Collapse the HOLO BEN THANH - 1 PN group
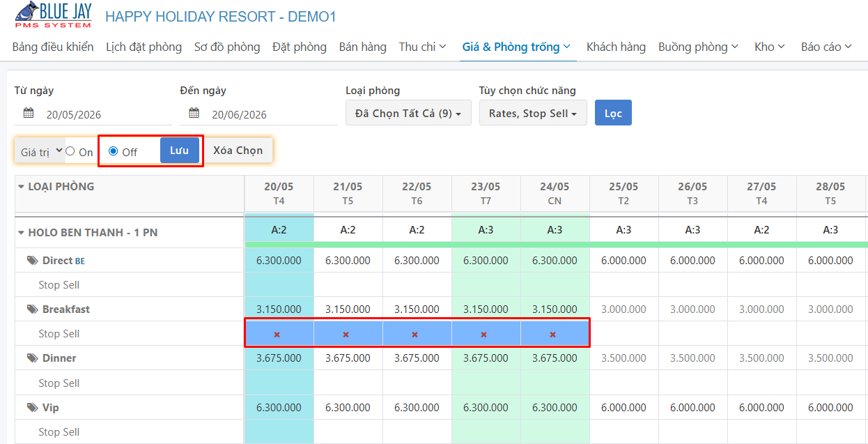This screenshot has height=444, width=868. [x=21, y=233]
